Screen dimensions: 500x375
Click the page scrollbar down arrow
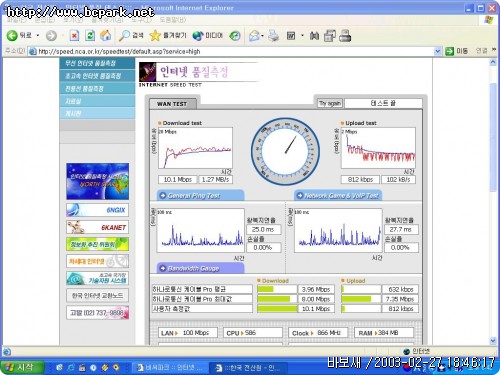click(x=493, y=341)
